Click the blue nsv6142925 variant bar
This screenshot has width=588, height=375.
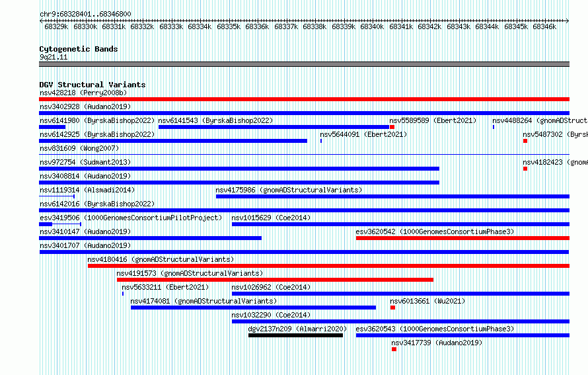click(173, 141)
